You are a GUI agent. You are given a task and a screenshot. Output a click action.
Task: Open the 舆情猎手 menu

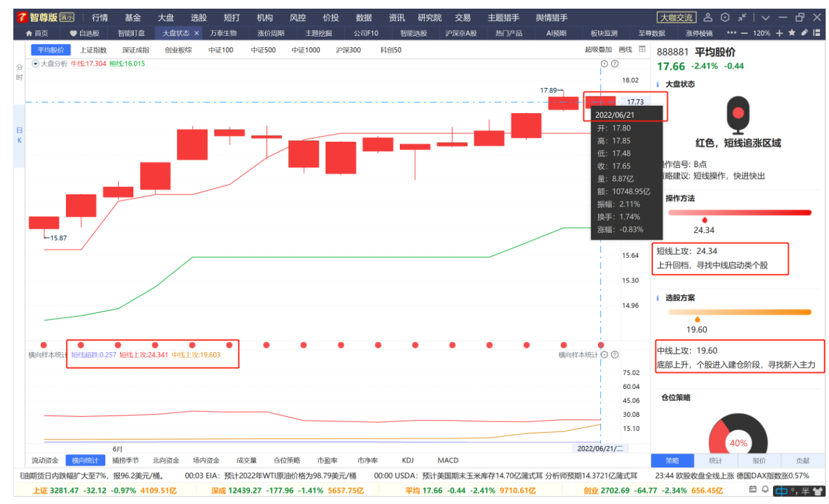pyautogui.click(x=552, y=18)
